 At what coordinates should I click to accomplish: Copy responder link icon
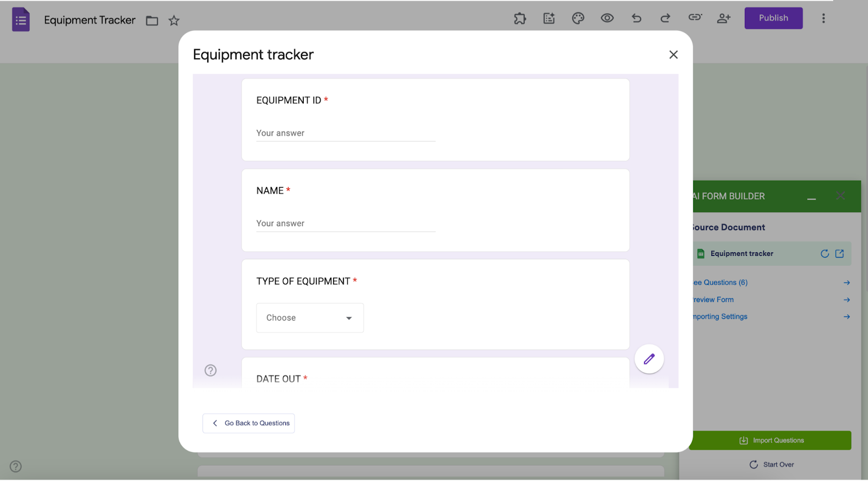click(x=695, y=17)
